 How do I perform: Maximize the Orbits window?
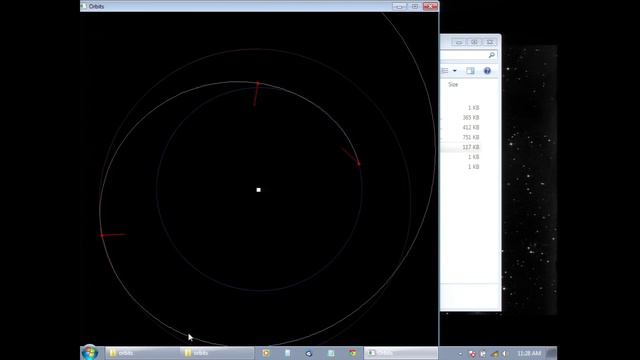coord(414,6)
